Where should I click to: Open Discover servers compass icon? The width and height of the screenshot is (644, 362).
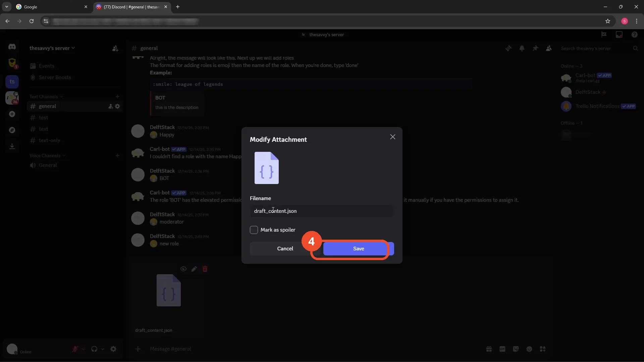pos(12,130)
